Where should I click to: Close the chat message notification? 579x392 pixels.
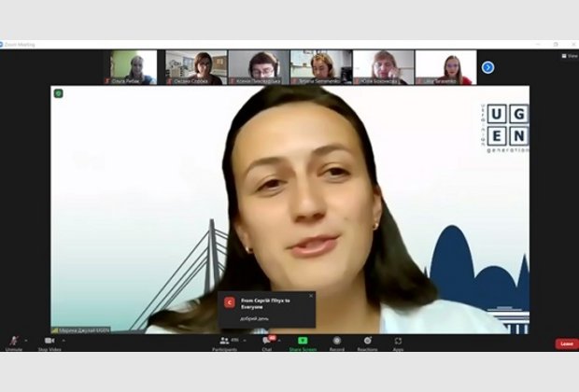tap(311, 296)
